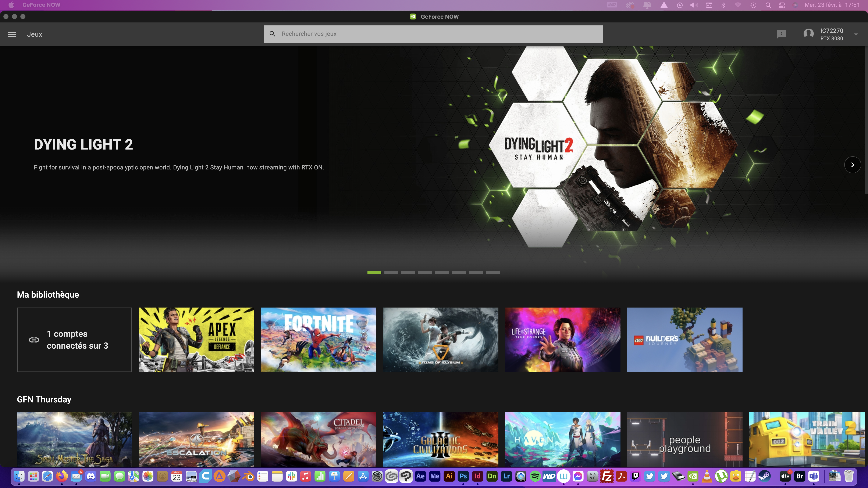The image size is (868, 488).
Task: Open the Trash in the Dock
Action: pos(849,476)
